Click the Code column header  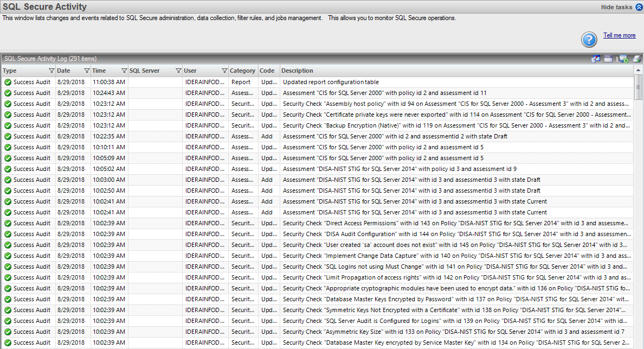click(267, 71)
